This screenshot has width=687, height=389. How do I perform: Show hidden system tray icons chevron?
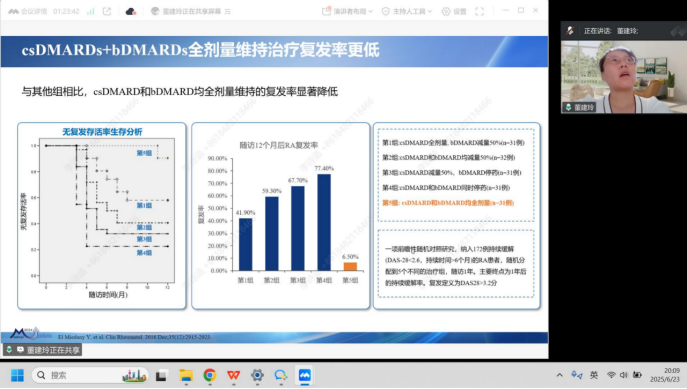tap(560, 375)
